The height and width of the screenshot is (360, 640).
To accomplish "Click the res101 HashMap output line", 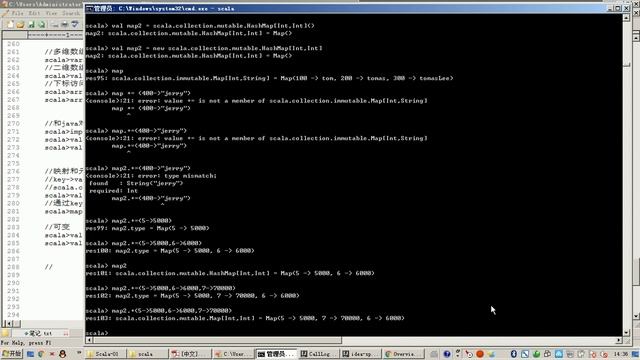I will tap(230, 273).
